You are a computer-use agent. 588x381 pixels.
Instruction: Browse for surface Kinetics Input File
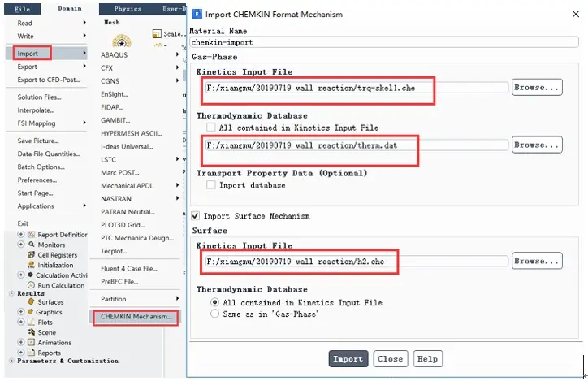pyautogui.click(x=537, y=261)
